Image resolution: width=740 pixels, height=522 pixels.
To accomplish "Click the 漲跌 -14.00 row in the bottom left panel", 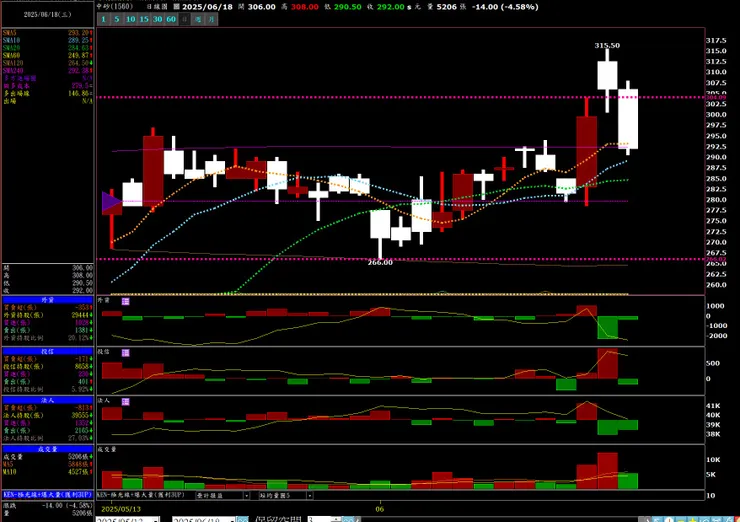I will 48,505.
